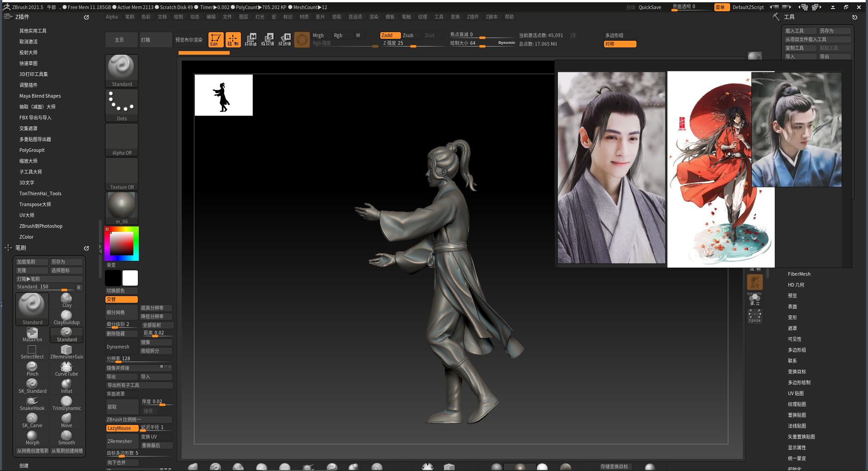Screen dimensions: 868x471
Task: Choose the SK_Carve brush
Action: click(32, 420)
